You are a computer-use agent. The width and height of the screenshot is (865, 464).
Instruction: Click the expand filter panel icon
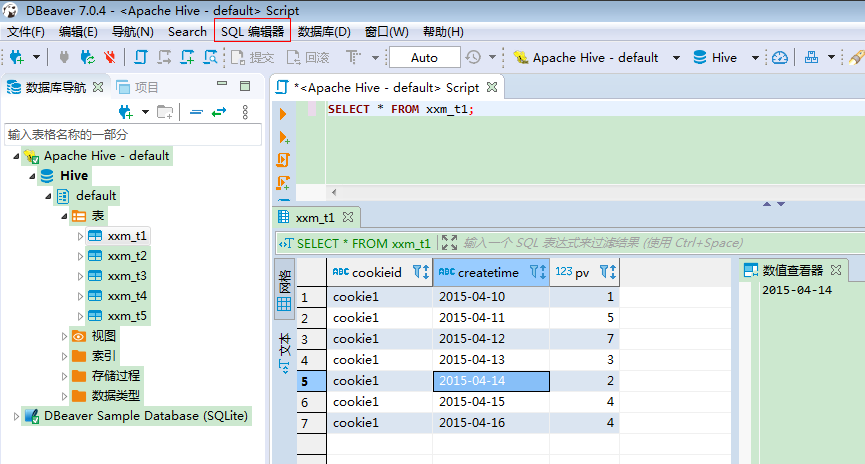[x=450, y=243]
